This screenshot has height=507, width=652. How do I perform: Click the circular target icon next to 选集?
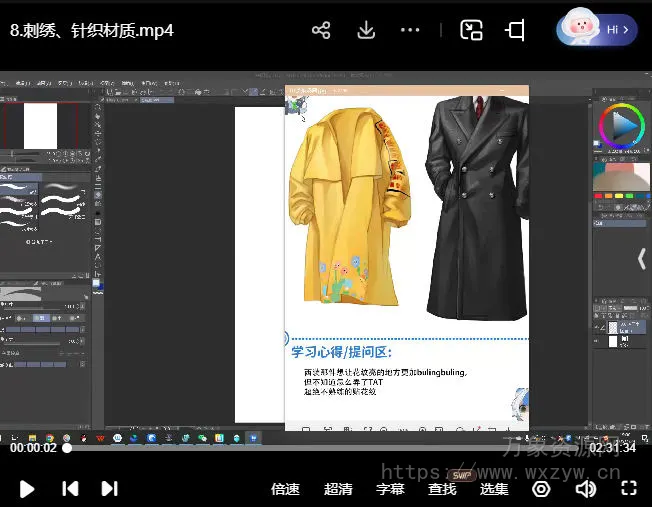tap(541, 489)
